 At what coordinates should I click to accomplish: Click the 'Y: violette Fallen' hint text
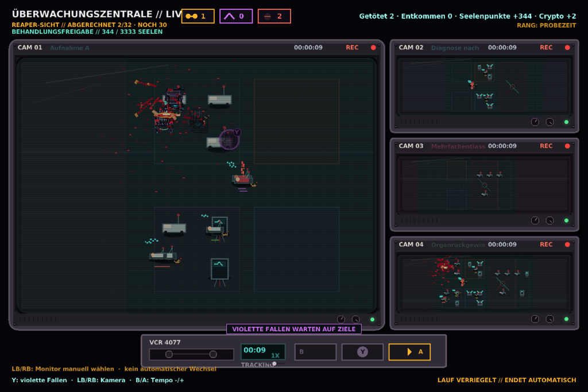(x=40, y=380)
